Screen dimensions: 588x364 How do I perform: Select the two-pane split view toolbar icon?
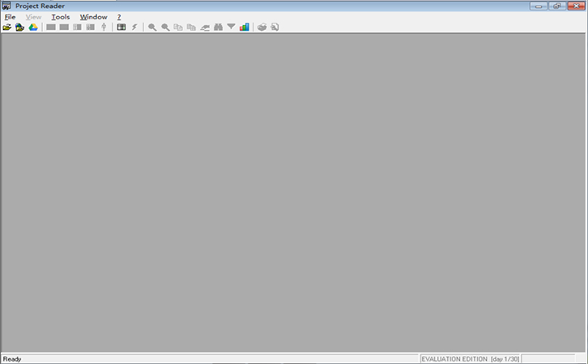pos(77,27)
